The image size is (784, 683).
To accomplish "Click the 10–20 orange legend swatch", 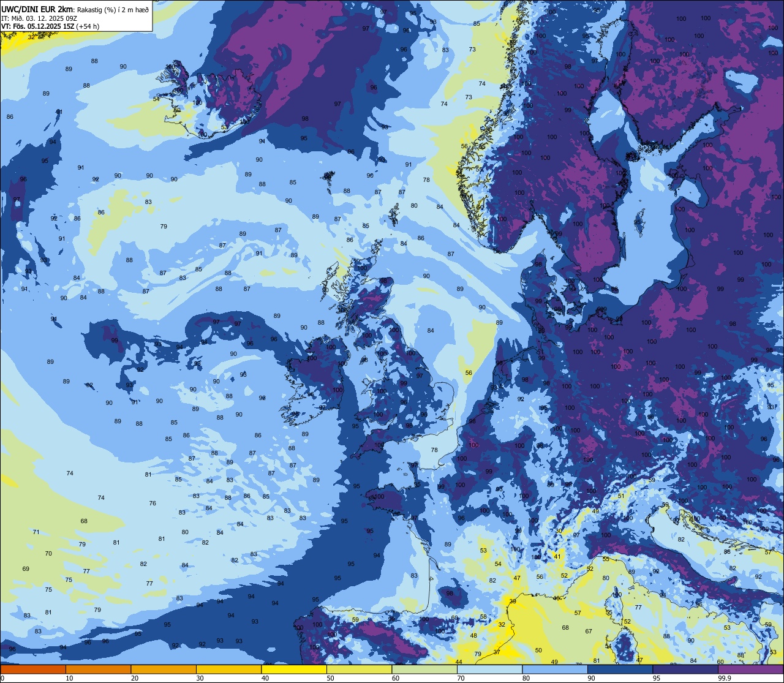I will [x=98, y=669].
